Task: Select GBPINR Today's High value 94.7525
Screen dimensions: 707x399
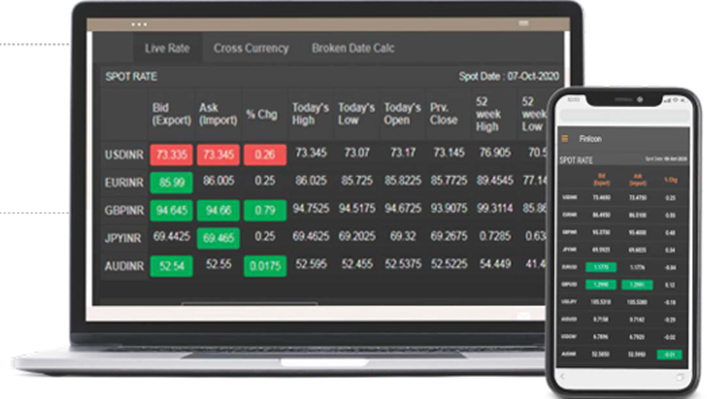Action: coord(311,209)
